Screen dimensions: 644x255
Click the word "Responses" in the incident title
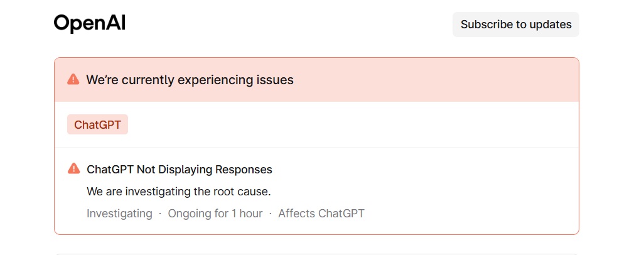pos(244,170)
